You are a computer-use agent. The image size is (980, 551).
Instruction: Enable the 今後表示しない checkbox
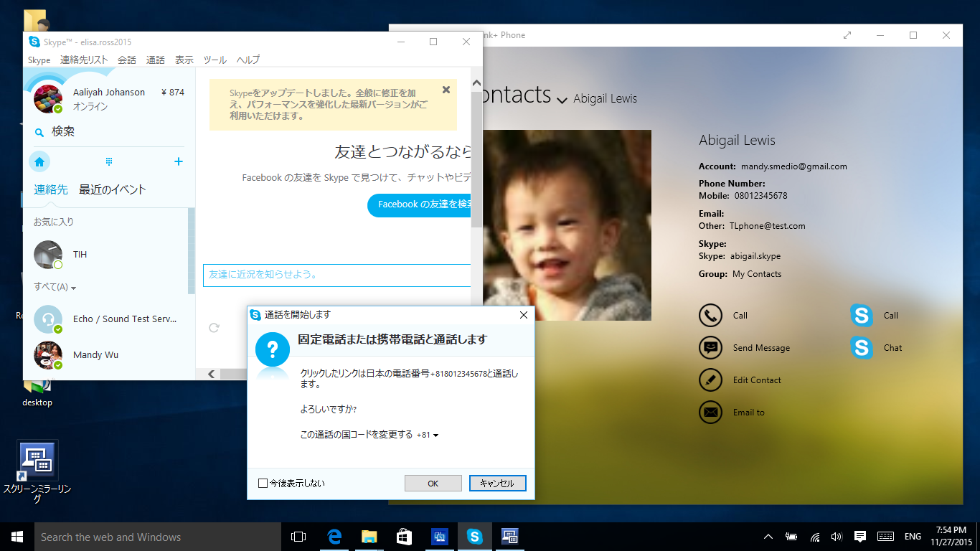coord(263,484)
